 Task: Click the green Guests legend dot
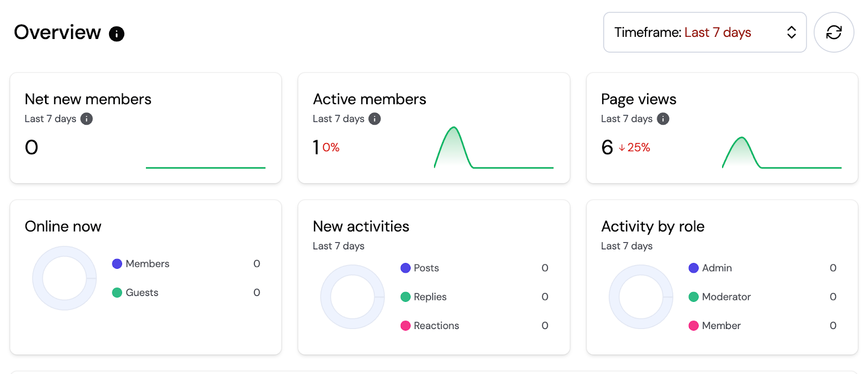click(x=117, y=293)
